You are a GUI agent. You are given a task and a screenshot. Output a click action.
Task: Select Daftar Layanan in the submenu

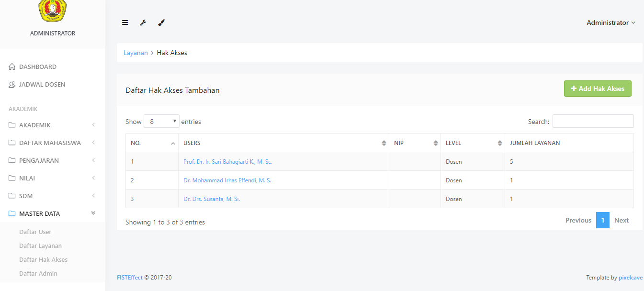[x=40, y=246]
